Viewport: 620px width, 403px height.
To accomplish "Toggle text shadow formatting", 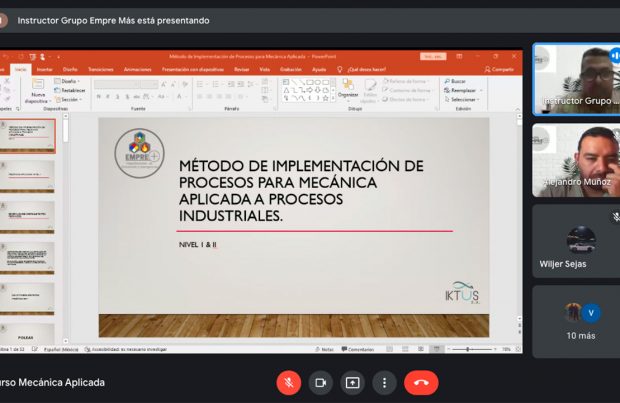I will (x=127, y=96).
